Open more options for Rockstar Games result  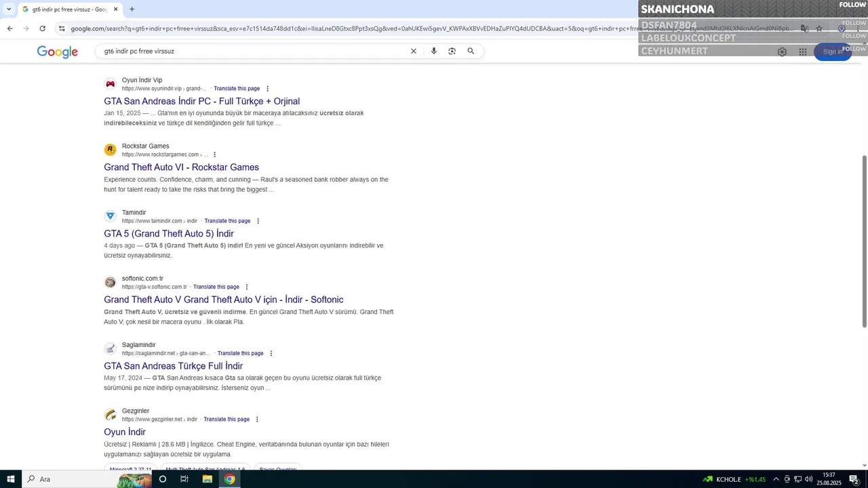click(x=215, y=155)
